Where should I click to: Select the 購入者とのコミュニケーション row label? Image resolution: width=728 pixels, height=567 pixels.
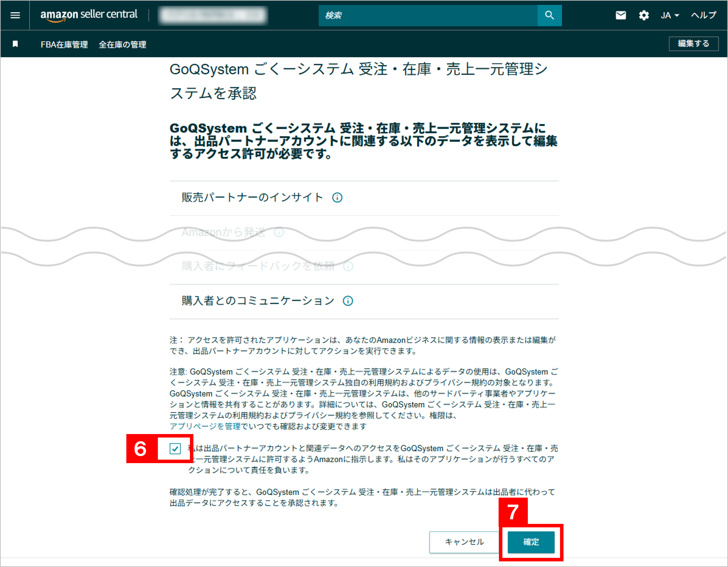pyautogui.click(x=258, y=301)
